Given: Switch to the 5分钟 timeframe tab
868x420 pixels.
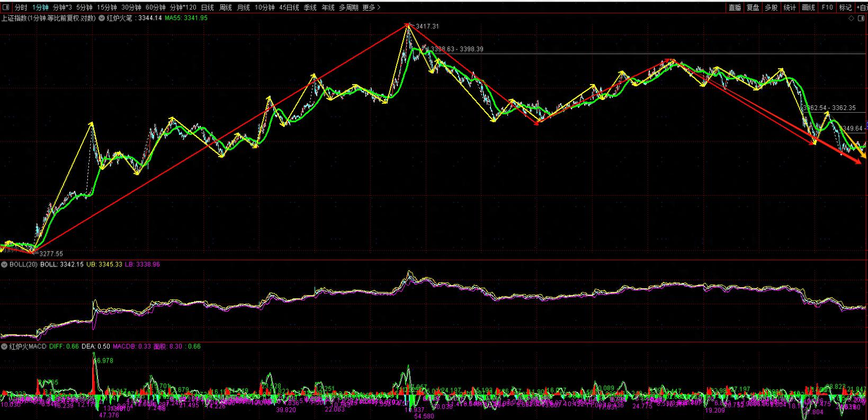Looking at the screenshot, I should point(84,7).
